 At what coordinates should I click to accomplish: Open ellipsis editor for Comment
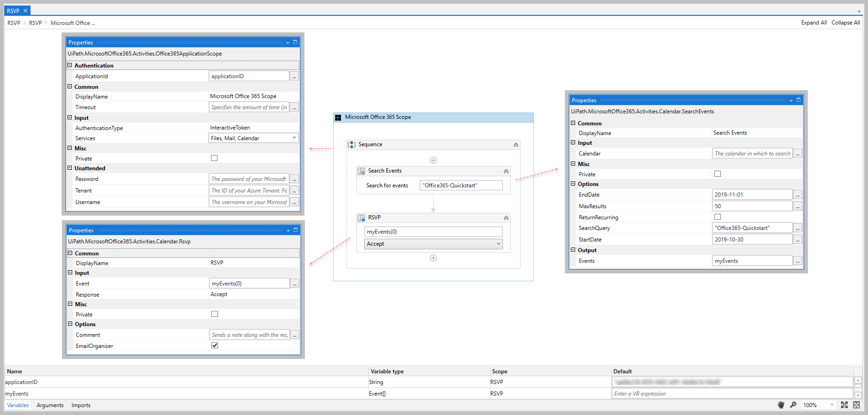pyautogui.click(x=295, y=335)
